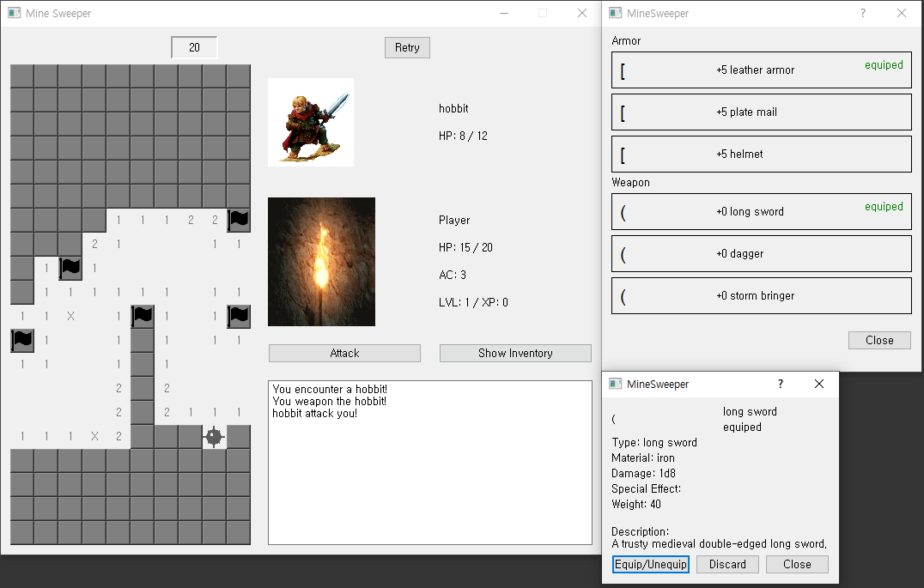Select the +5 helmet item

[762, 154]
